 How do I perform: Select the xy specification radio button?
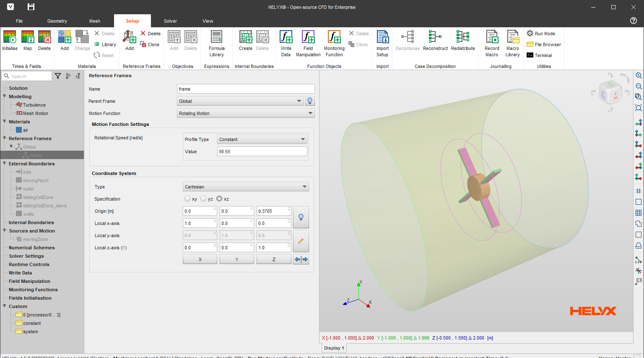[187, 199]
